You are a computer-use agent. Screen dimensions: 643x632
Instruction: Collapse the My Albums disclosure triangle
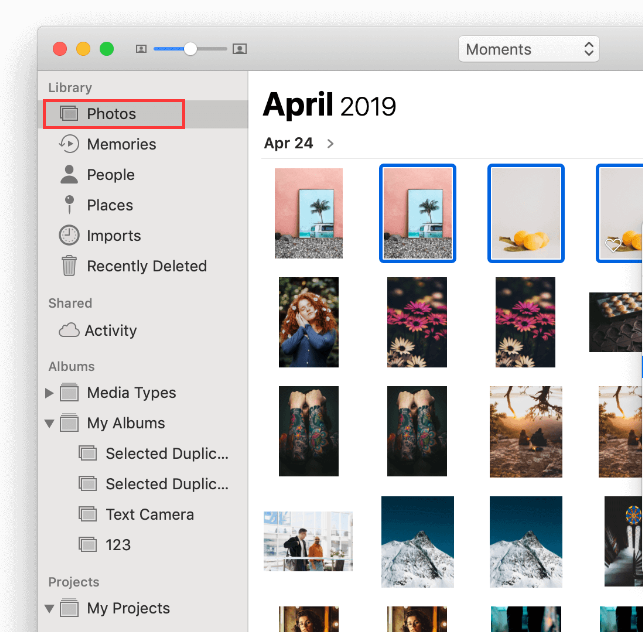click(x=49, y=423)
